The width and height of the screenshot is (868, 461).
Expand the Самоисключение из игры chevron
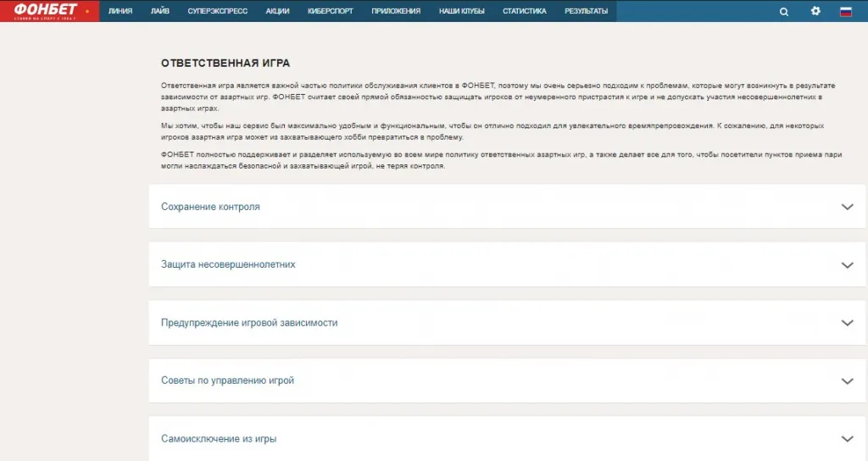[x=847, y=439]
